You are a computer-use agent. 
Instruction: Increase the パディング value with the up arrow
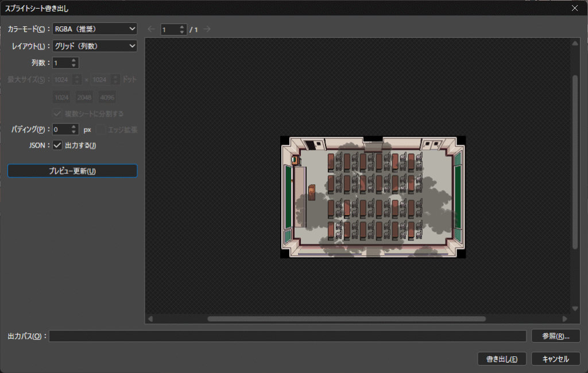(74, 127)
